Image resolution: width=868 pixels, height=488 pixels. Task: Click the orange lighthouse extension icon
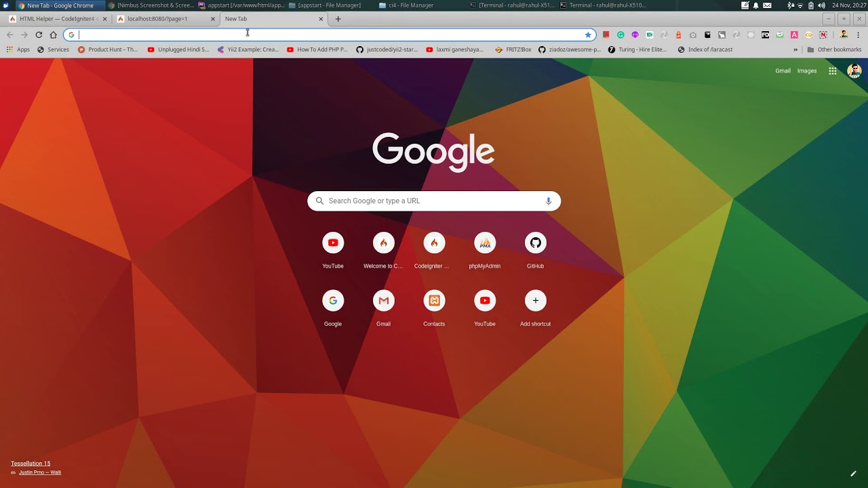679,35
